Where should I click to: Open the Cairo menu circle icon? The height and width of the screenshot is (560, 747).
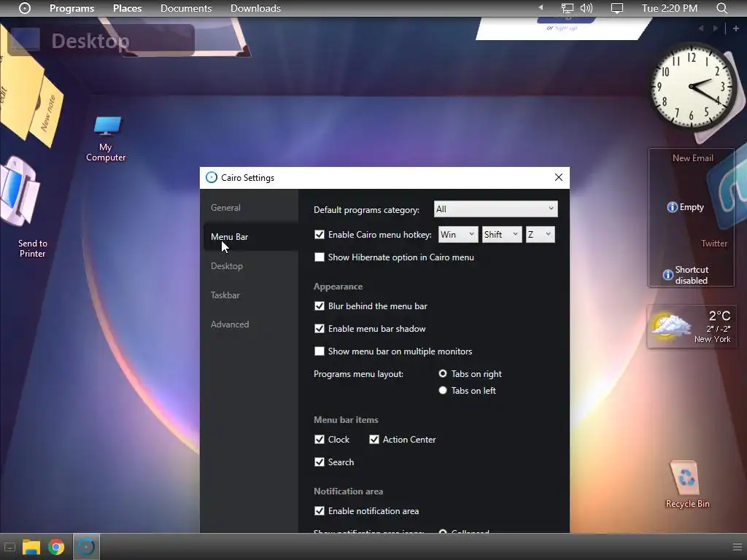[x=25, y=8]
